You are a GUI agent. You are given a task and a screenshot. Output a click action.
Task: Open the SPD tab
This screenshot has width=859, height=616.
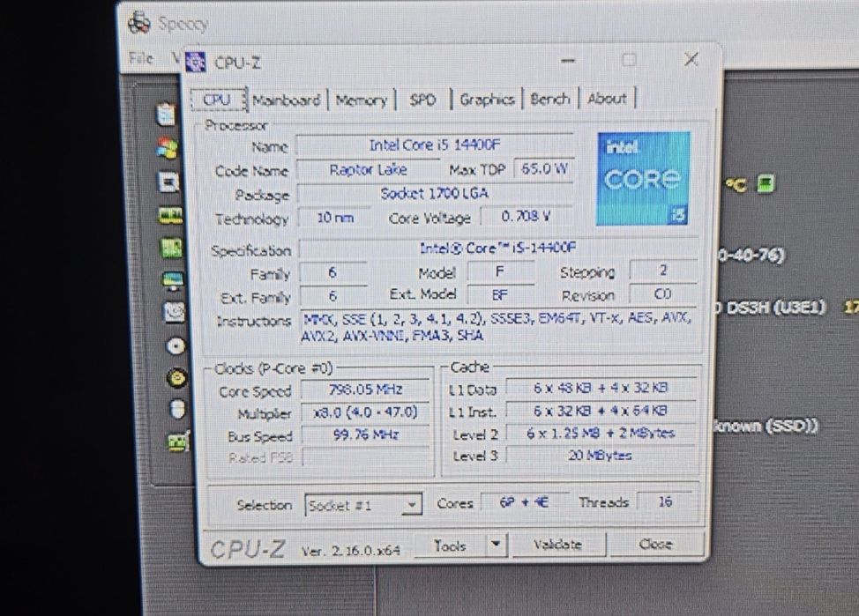coord(422,100)
